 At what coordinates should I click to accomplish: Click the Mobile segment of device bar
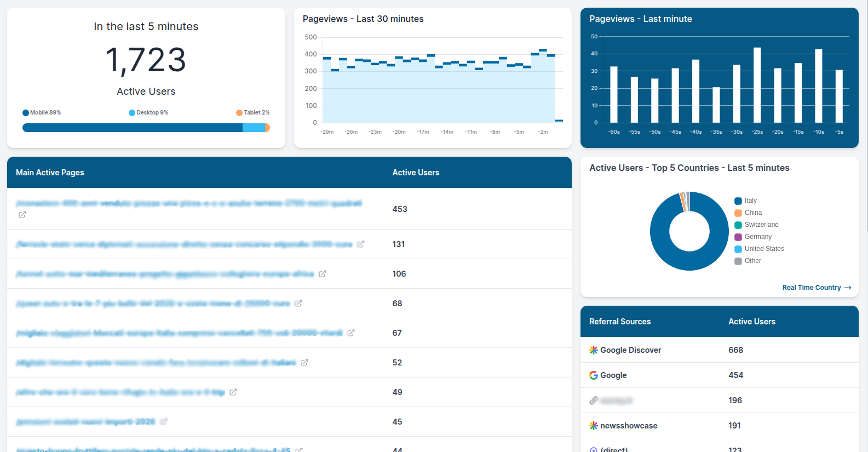132,128
